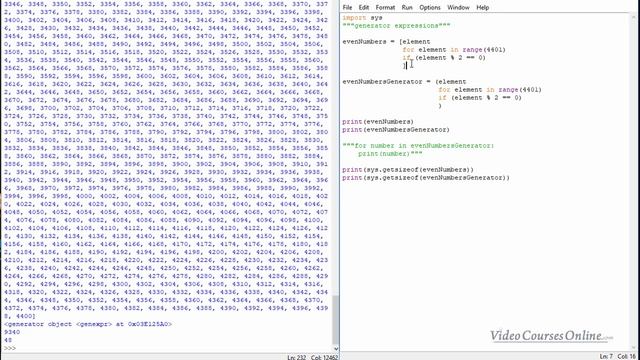Click shell scrollbar down arrow
The height and width of the screenshot is (360, 640).
pyautogui.click(x=336, y=349)
